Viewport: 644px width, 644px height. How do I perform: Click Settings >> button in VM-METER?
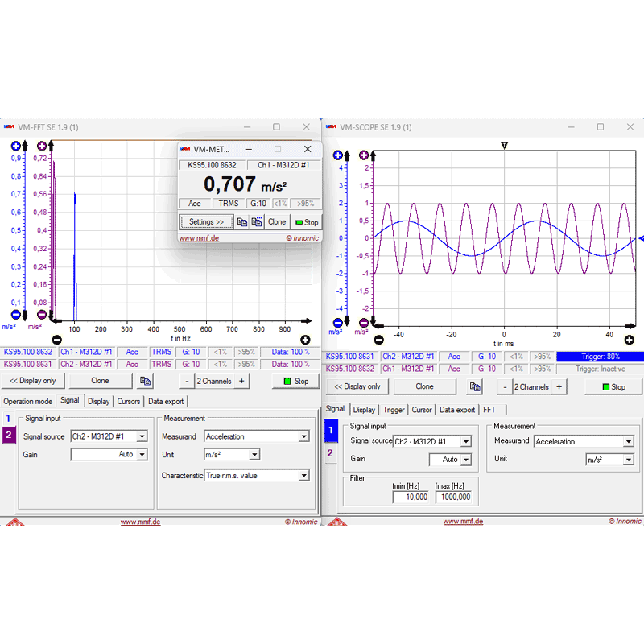pyautogui.click(x=206, y=222)
